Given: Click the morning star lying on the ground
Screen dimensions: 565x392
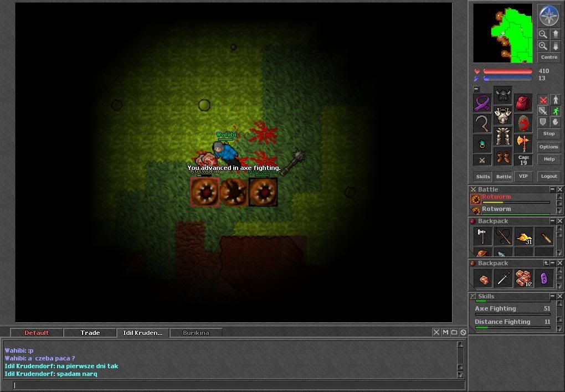Looking at the screenshot, I should click(x=293, y=162).
